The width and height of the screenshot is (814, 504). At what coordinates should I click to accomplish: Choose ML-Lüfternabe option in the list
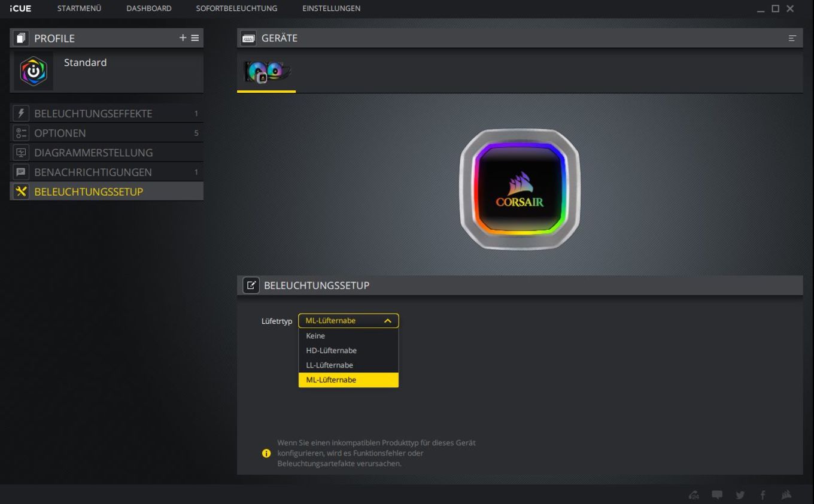tap(348, 379)
